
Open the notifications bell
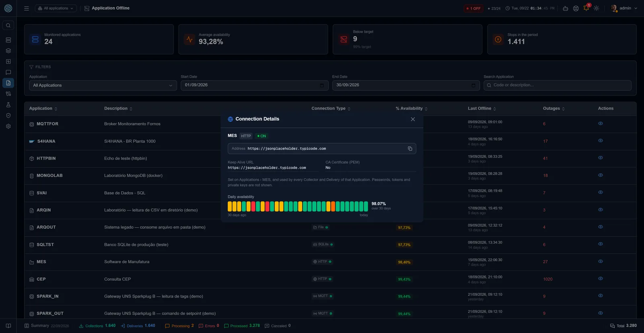(x=586, y=8)
